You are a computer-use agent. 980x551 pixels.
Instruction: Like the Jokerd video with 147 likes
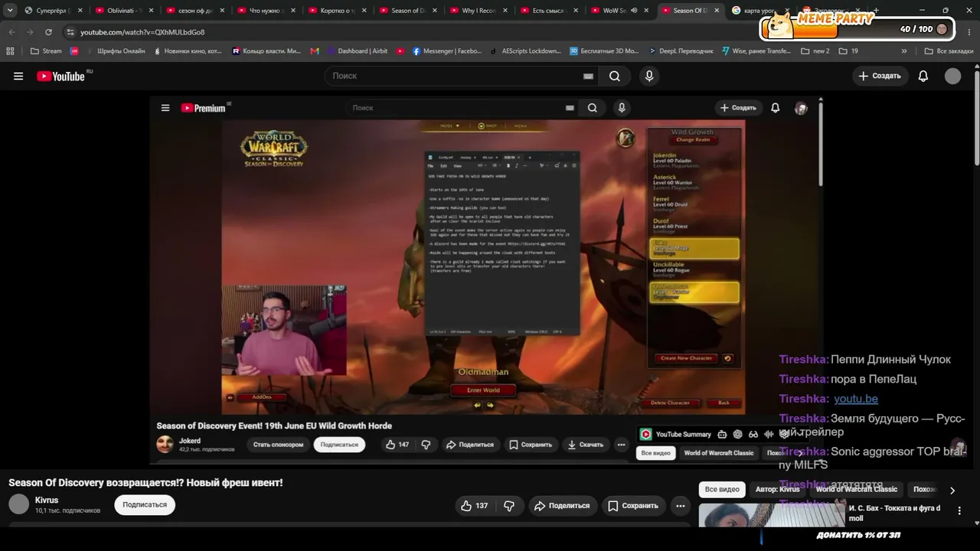pyautogui.click(x=397, y=445)
